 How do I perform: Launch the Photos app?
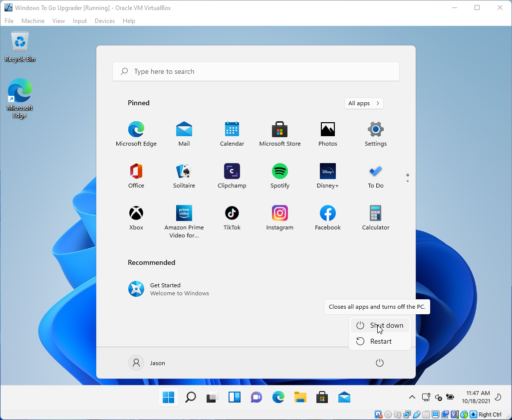(x=327, y=134)
